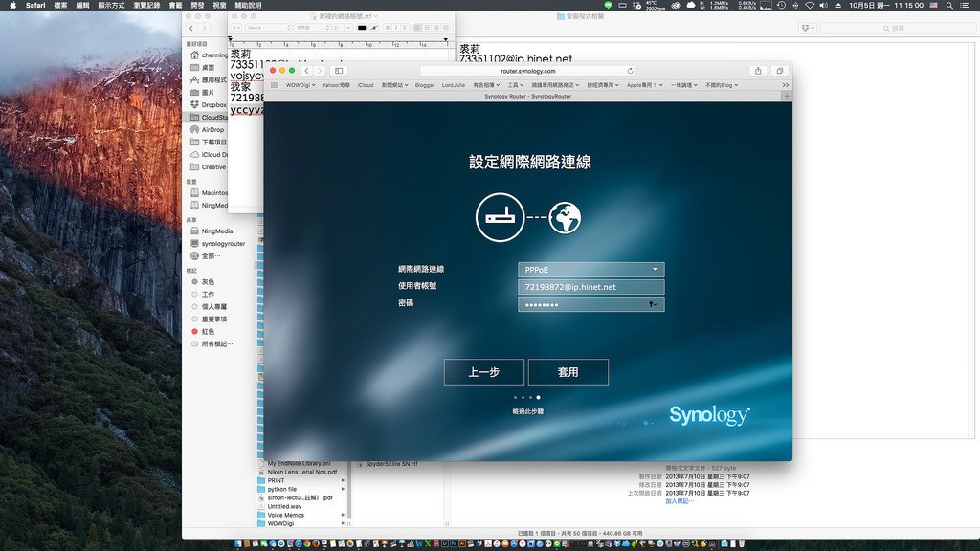Image resolution: width=980 pixels, height=551 pixels.
Task: Open the PPPoE connection type dropdown
Action: [x=590, y=269]
